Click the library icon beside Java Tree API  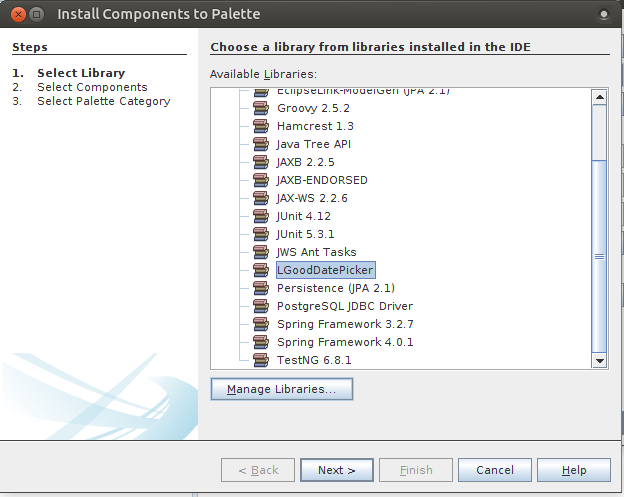click(x=261, y=144)
